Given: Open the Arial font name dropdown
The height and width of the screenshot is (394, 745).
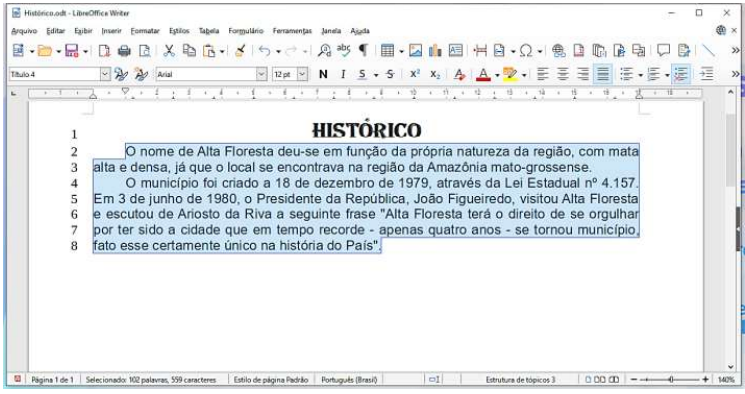Looking at the screenshot, I should click(x=261, y=74).
